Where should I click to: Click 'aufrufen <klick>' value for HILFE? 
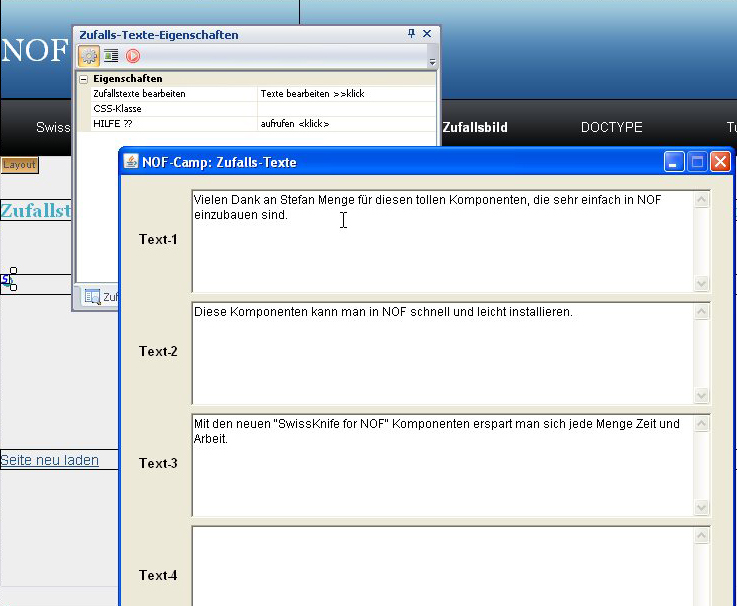click(x=346, y=124)
